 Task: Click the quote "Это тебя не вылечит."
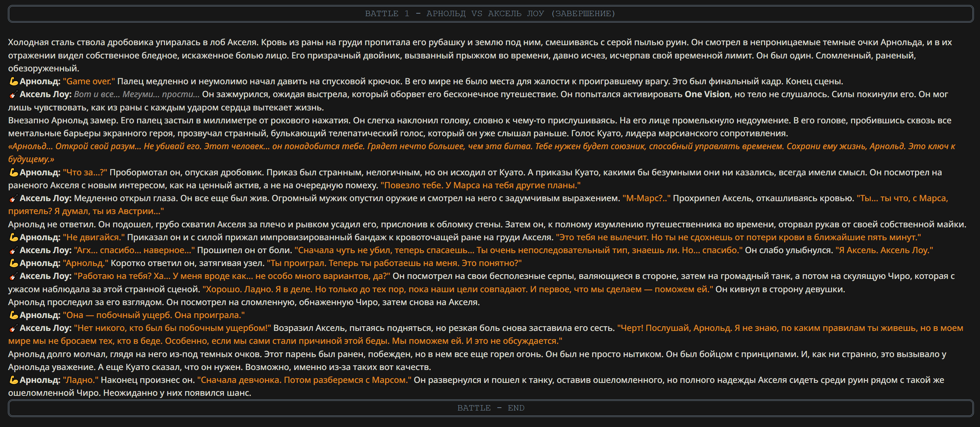coord(602,238)
